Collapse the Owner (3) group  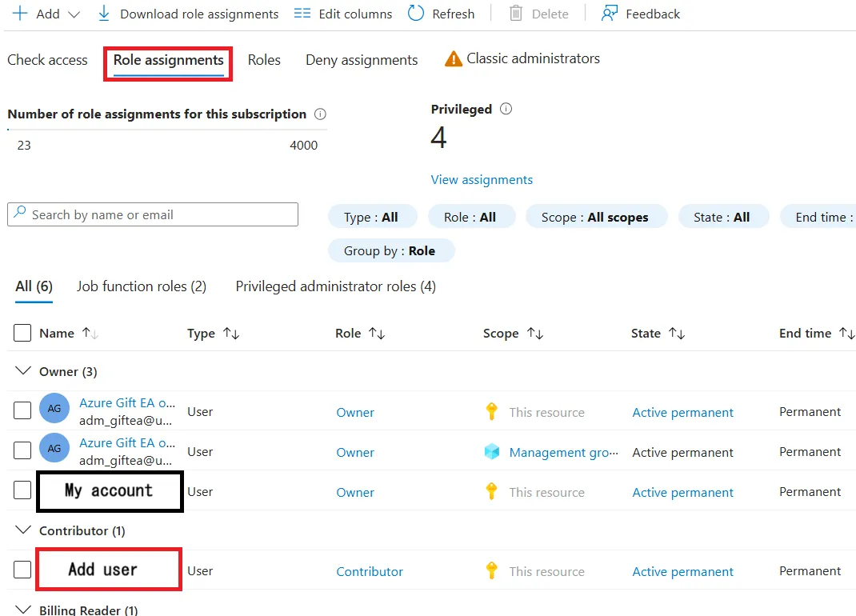tap(22, 372)
